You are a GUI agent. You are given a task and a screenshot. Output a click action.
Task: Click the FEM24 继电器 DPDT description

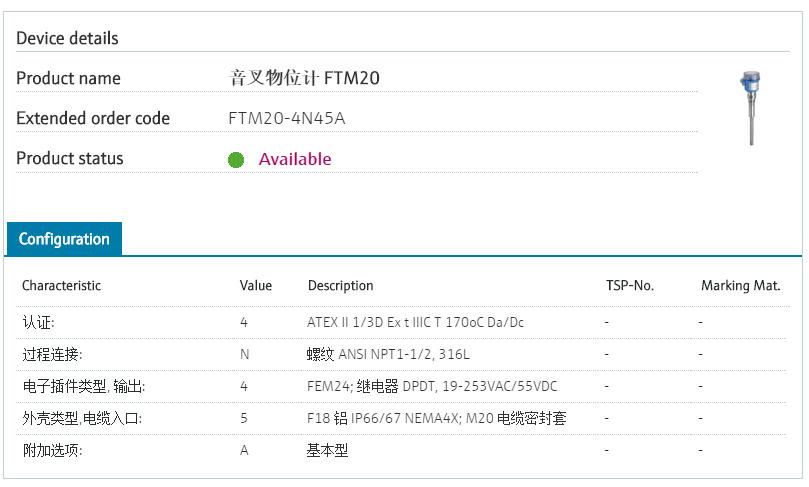432,386
